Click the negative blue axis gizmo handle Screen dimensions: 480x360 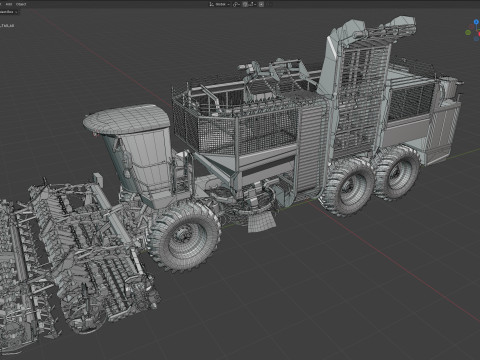pos(476,39)
